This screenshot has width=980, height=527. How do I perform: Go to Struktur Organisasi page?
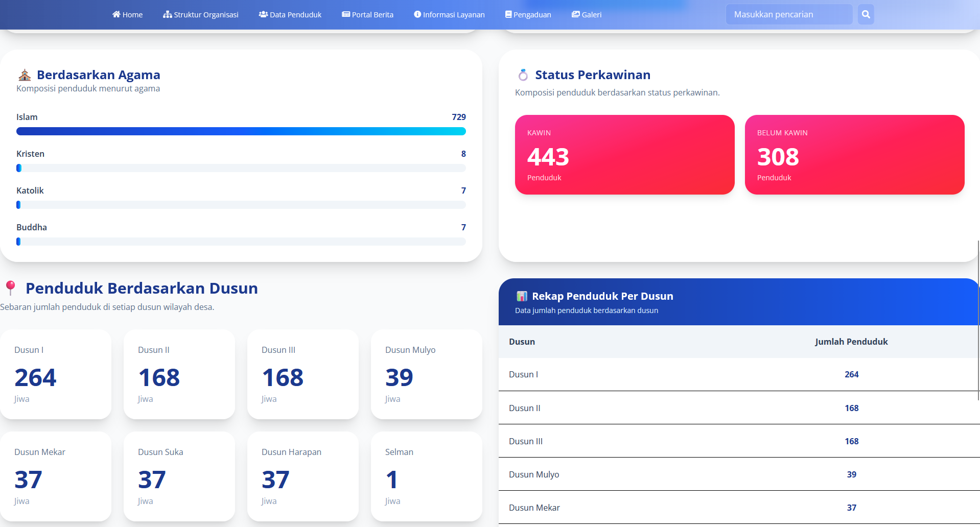[x=201, y=14]
